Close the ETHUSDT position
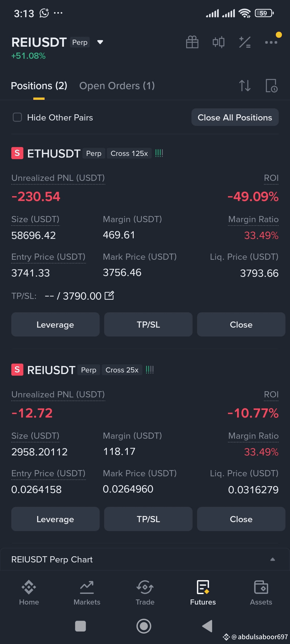290x644 pixels. tap(241, 324)
